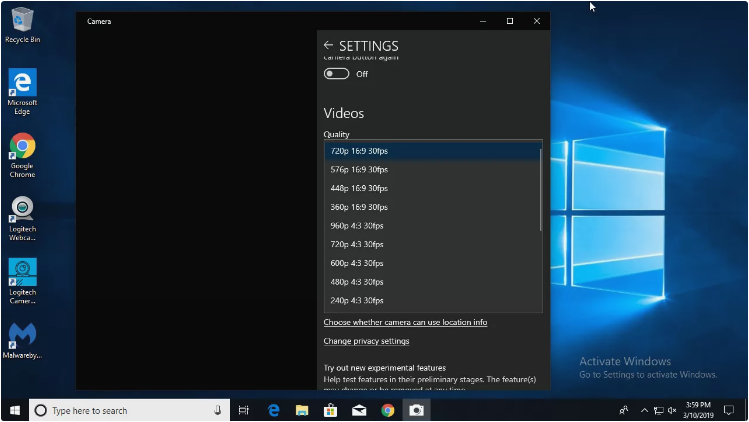Open File Explorer from the taskbar
Screen dimensions: 749x422
click(302, 410)
